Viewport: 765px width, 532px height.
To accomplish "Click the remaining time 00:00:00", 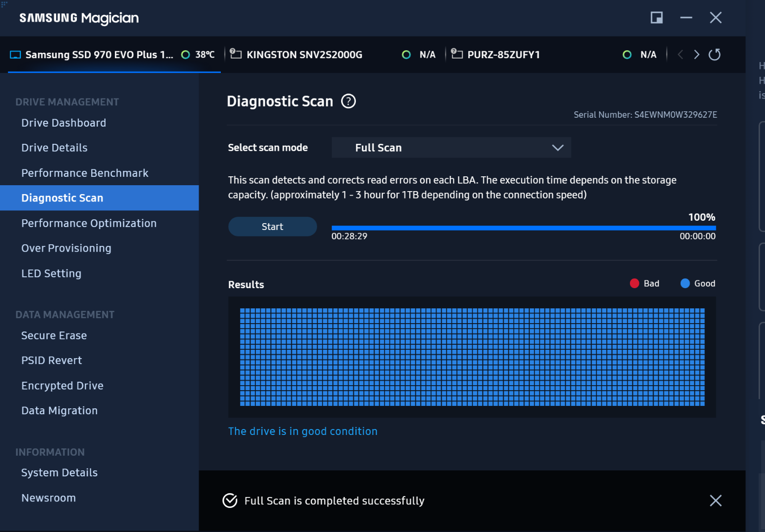I will (x=697, y=236).
